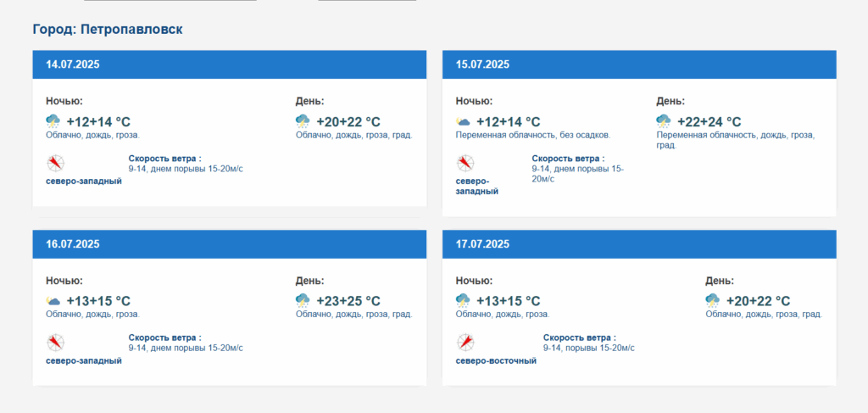868x413 pixels.
Task: Click the northeast wind compass icon for 17.07.2025
Action: point(465,343)
